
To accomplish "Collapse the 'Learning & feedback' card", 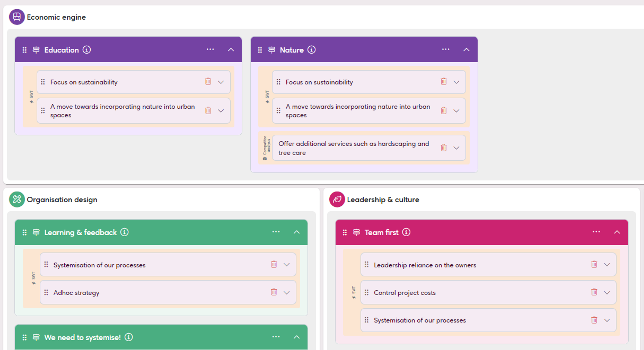I will (297, 232).
